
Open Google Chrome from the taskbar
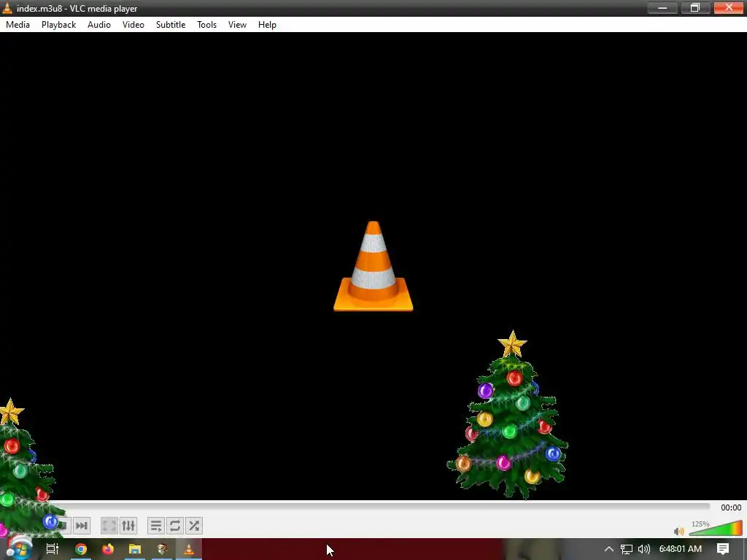81,549
